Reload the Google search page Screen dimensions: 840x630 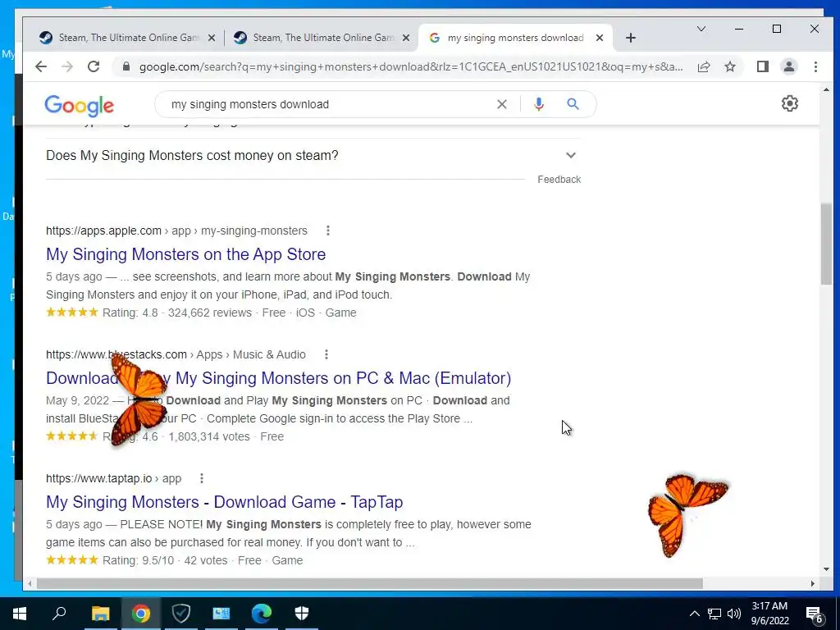94,66
